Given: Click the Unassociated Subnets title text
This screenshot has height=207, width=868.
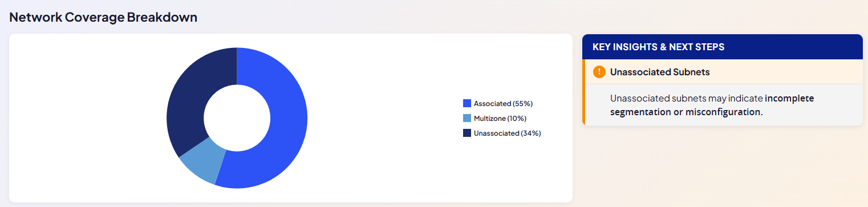Looking at the screenshot, I should pos(660,72).
